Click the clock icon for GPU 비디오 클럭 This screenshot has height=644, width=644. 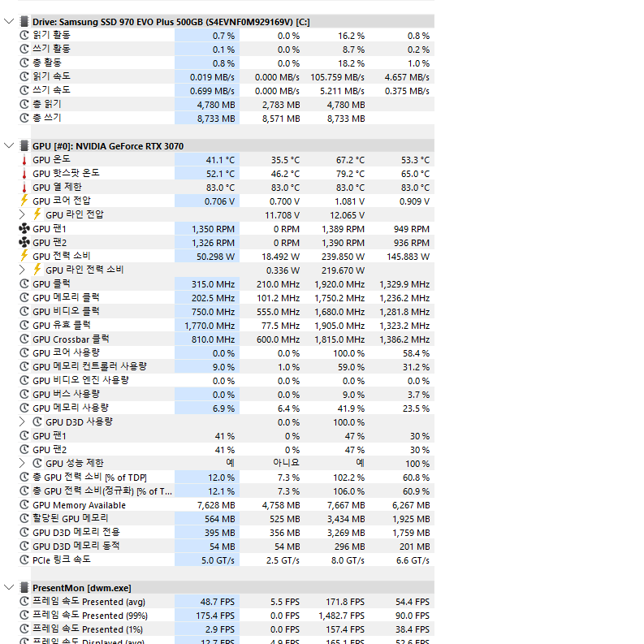(x=24, y=311)
